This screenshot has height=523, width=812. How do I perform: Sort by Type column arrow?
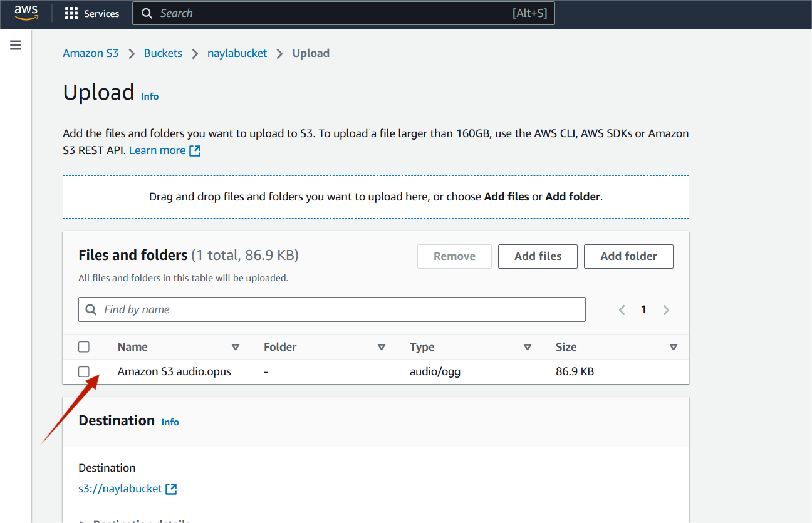528,347
